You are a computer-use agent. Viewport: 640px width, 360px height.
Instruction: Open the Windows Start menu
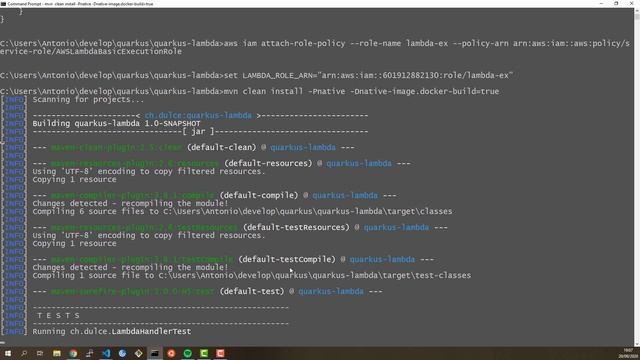click(x=8, y=353)
